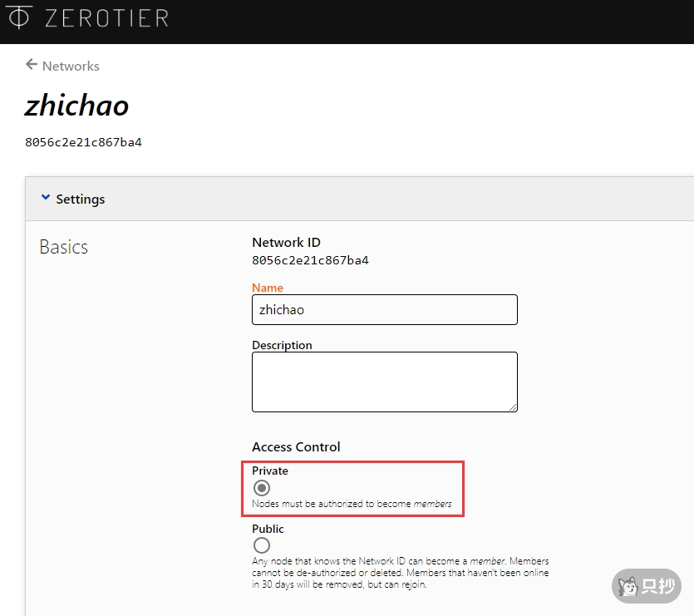This screenshot has width=694, height=616.
Task: Click the ZeroTier logo icon
Action: click(x=19, y=17)
